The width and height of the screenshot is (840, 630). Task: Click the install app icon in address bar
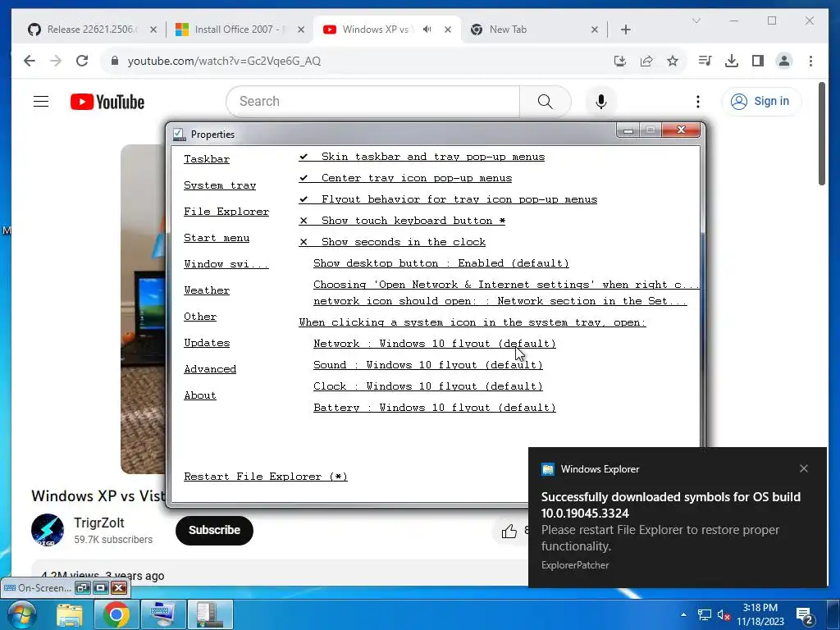(x=620, y=61)
